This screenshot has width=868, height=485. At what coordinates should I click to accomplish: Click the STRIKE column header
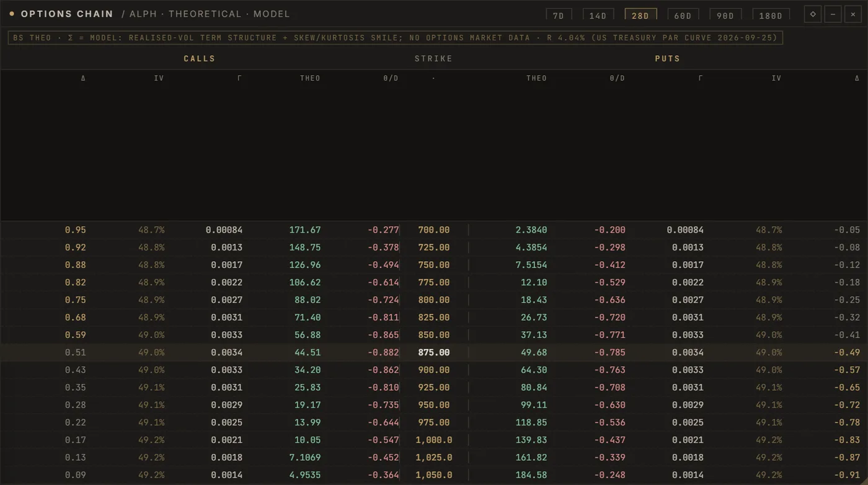click(x=434, y=58)
